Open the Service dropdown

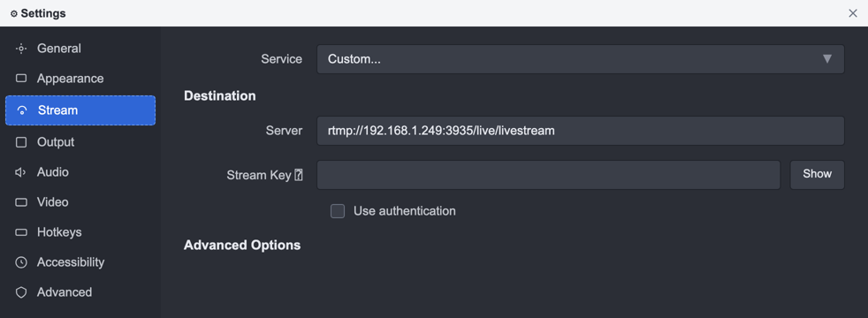click(x=580, y=59)
